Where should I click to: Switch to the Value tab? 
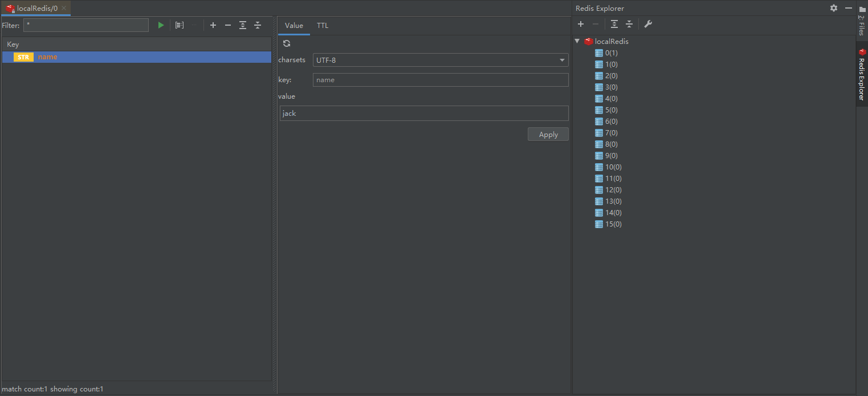(294, 26)
